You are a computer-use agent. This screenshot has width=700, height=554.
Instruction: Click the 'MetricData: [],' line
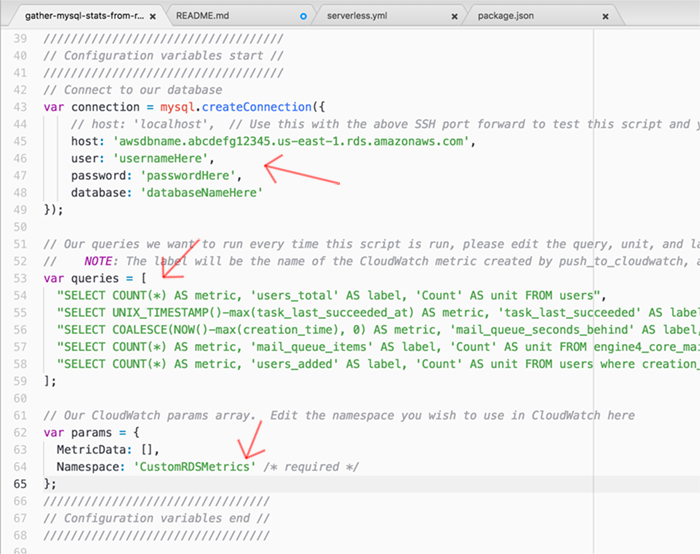tap(108, 450)
